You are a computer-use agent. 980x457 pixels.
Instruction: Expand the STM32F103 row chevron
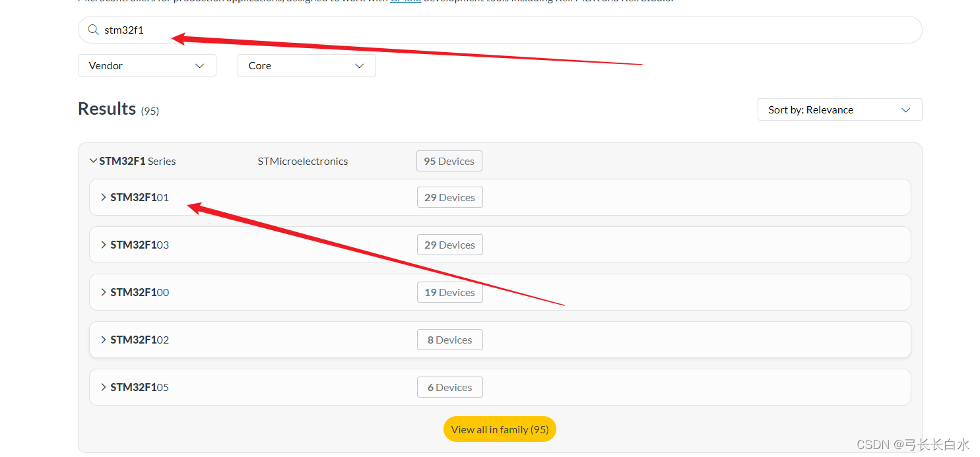pos(103,245)
